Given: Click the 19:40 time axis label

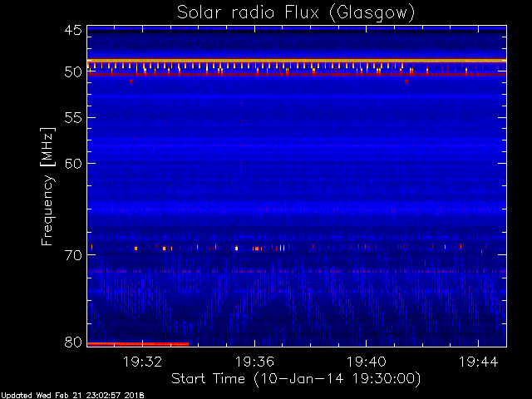Looking at the screenshot, I should coord(366,362).
